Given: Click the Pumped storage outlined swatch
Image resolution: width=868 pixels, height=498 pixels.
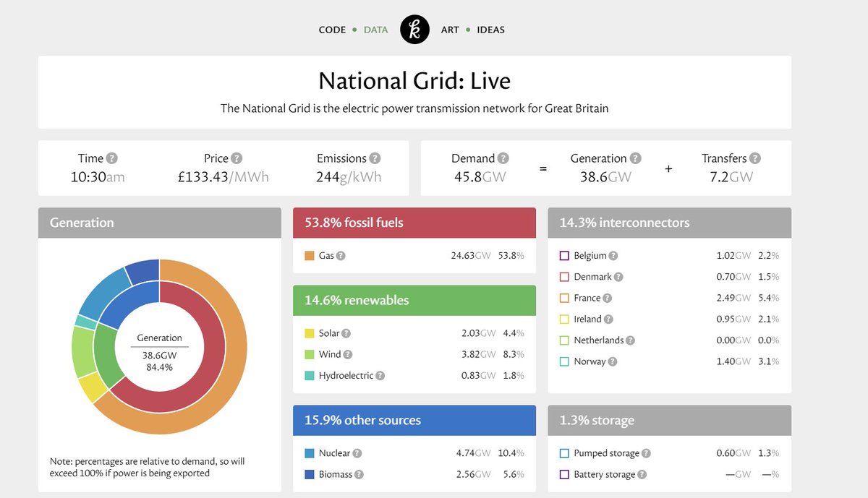Looking at the screenshot, I should [565, 453].
